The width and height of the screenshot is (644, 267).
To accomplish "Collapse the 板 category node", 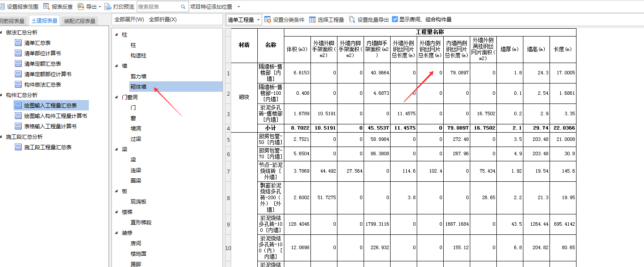I will (116, 191).
